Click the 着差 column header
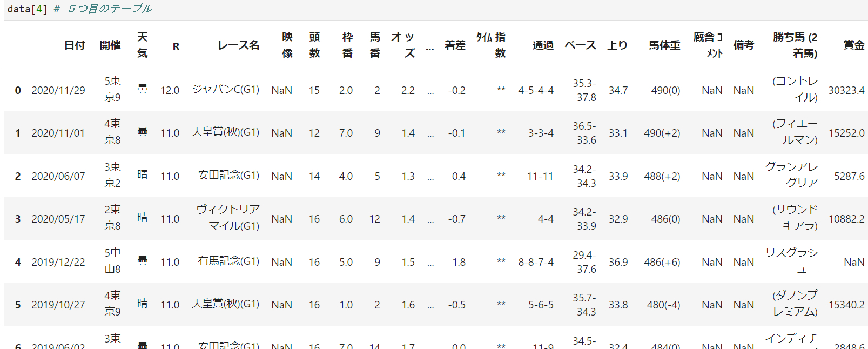Image resolution: width=868 pixels, height=349 pixels. tap(455, 45)
